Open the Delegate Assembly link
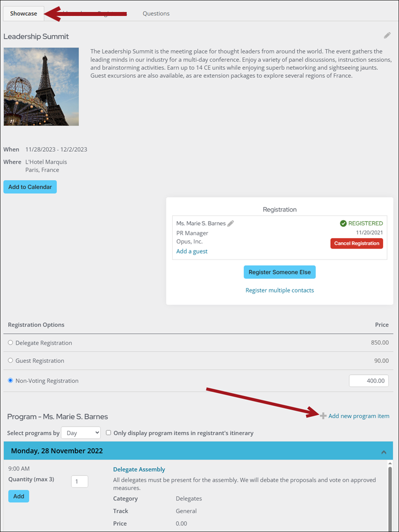The image size is (399, 532). point(139,469)
